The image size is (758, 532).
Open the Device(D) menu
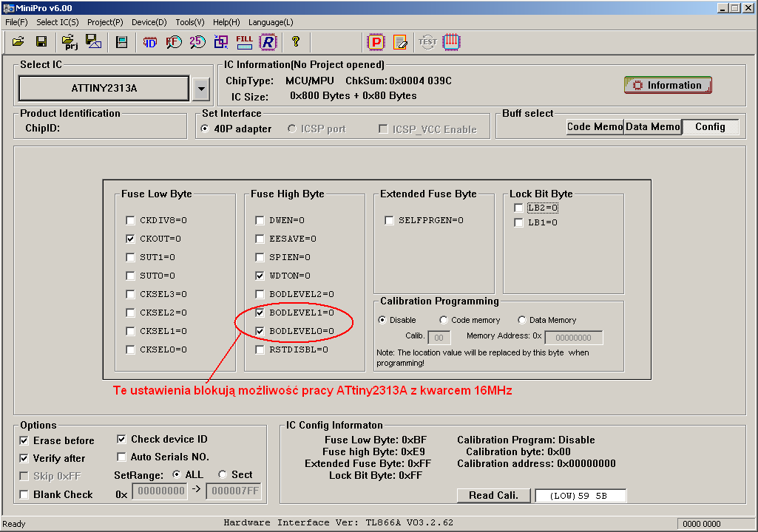(x=149, y=22)
